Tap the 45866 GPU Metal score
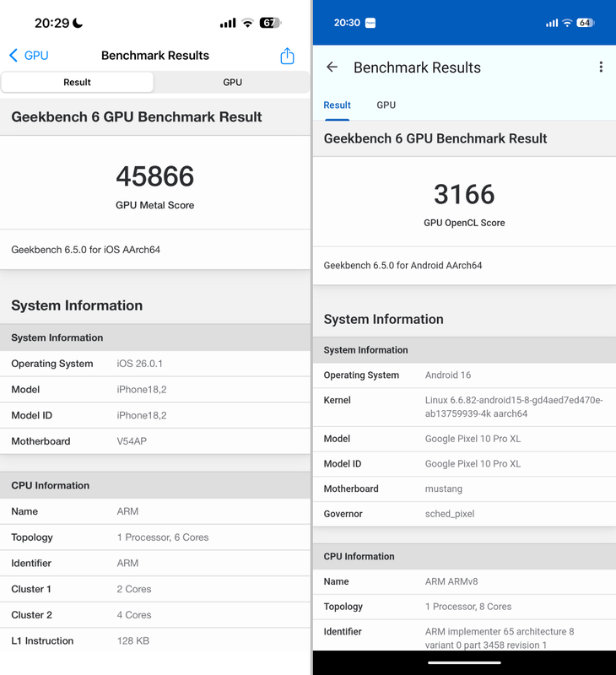616x675 pixels. [x=155, y=176]
